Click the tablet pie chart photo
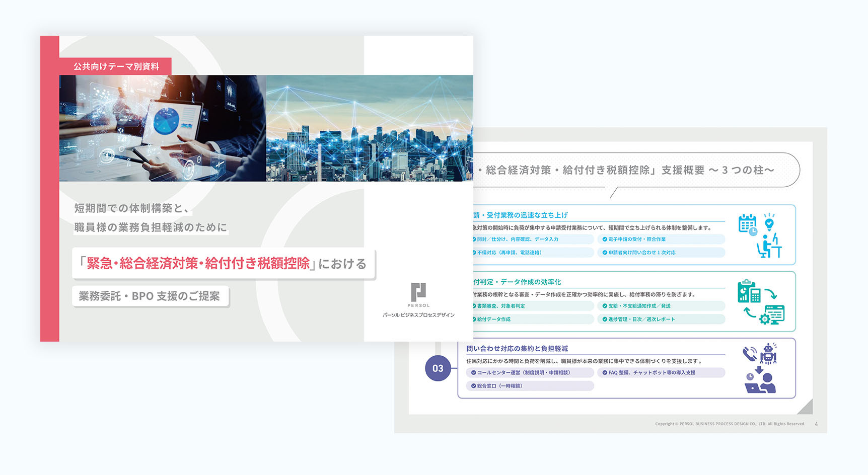This screenshot has height=475, width=868. (x=163, y=128)
